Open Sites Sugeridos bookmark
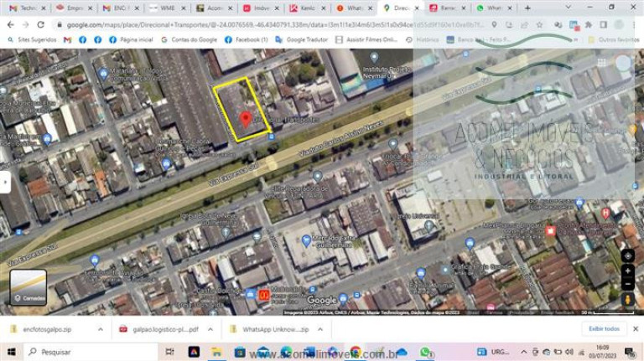Viewport: 644px width, 361px height. point(32,40)
